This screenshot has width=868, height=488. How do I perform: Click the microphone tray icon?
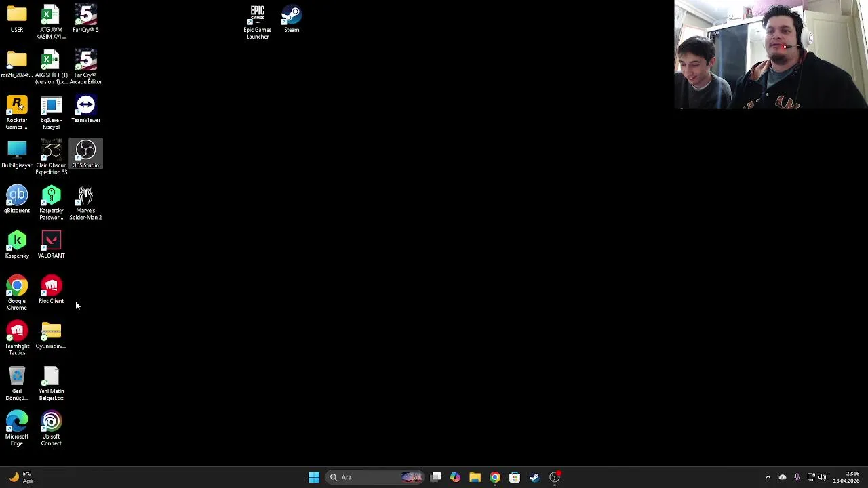[x=797, y=477]
